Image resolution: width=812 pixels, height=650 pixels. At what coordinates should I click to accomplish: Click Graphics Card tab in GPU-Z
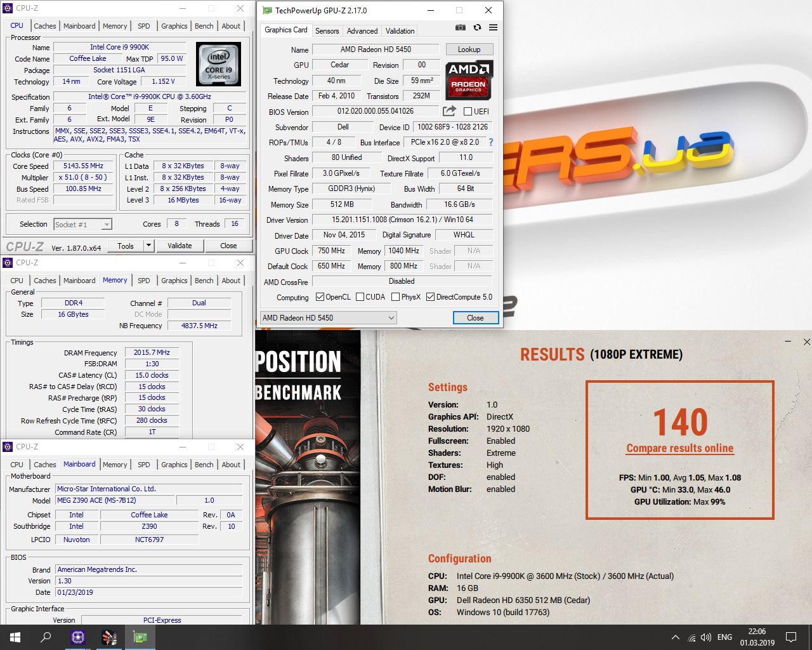pos(286,30)
